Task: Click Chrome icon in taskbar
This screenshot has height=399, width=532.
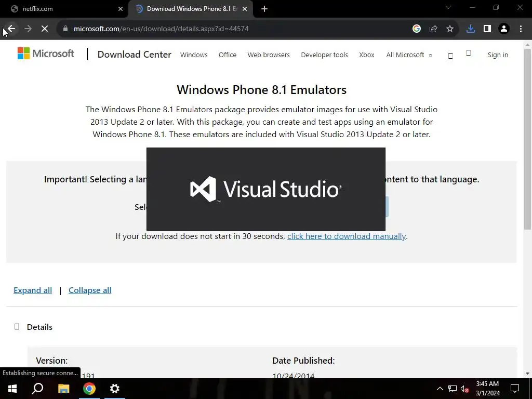Action: [x=89, y=389]
